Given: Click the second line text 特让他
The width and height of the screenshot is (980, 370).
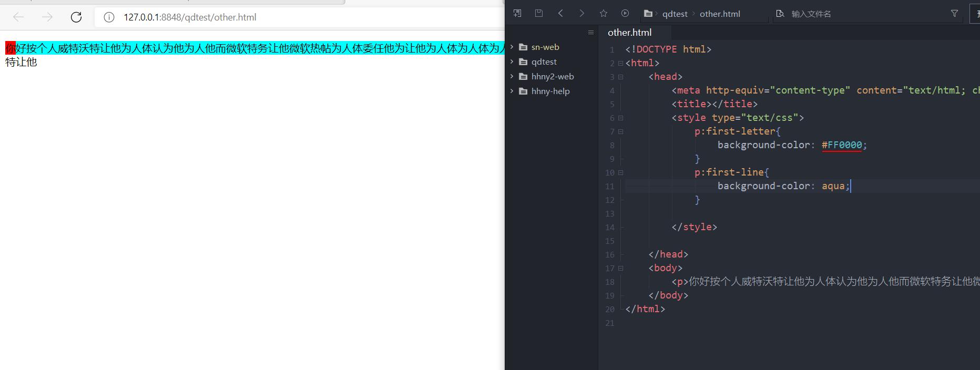Looking at the screenshot, I should (x=21, y=62).
